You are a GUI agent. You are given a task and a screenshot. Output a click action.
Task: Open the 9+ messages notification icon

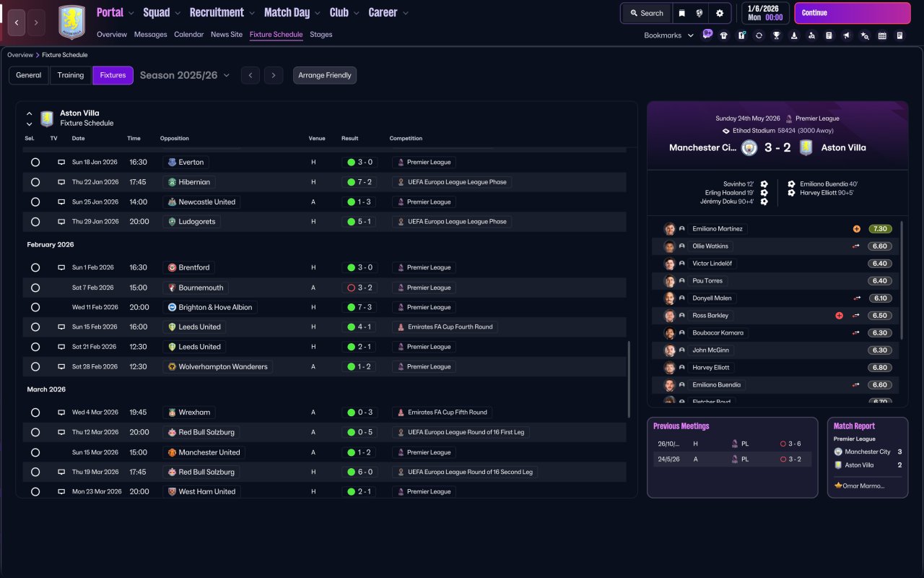pos(707,35)
